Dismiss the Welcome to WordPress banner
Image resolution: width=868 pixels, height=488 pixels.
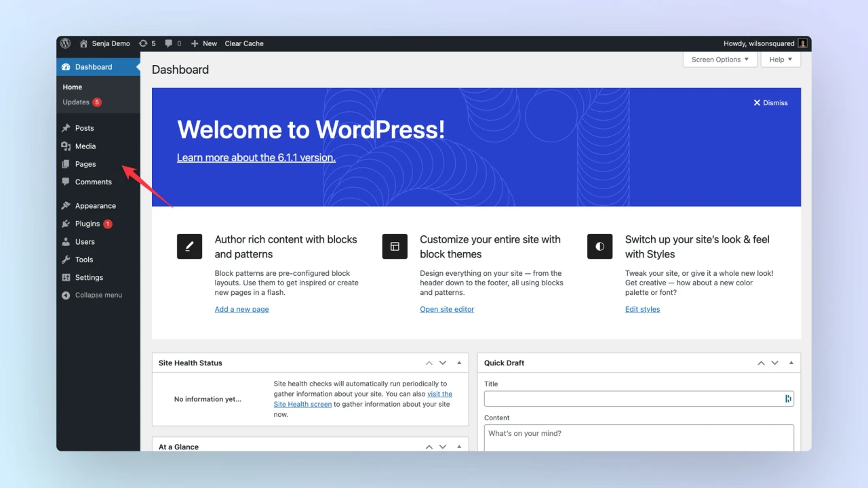[x=770, y=103]
